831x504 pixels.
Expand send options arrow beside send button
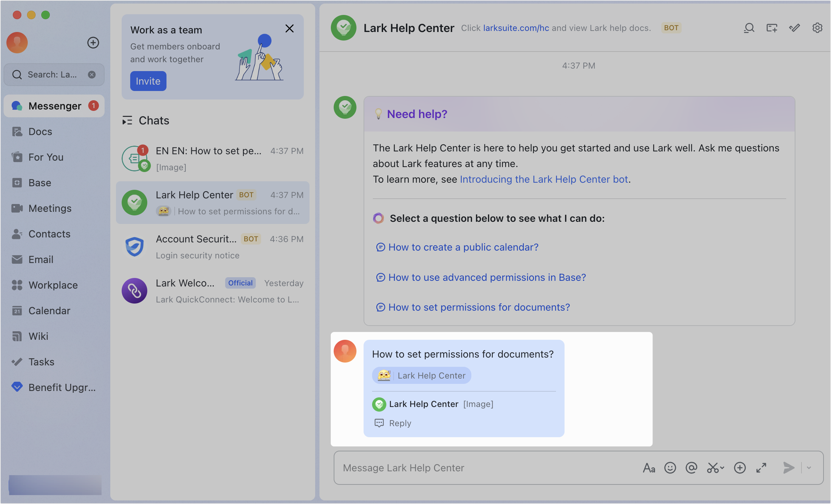[809, 468]
